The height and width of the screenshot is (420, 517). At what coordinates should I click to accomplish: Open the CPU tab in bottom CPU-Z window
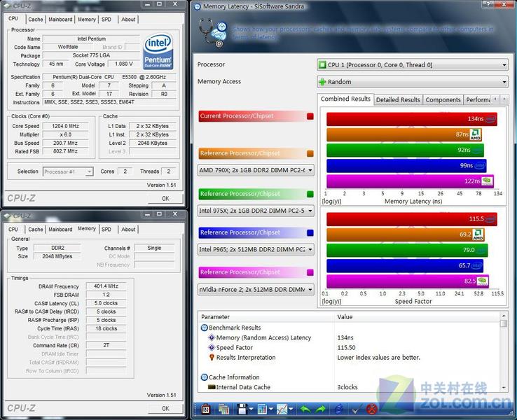13,230
